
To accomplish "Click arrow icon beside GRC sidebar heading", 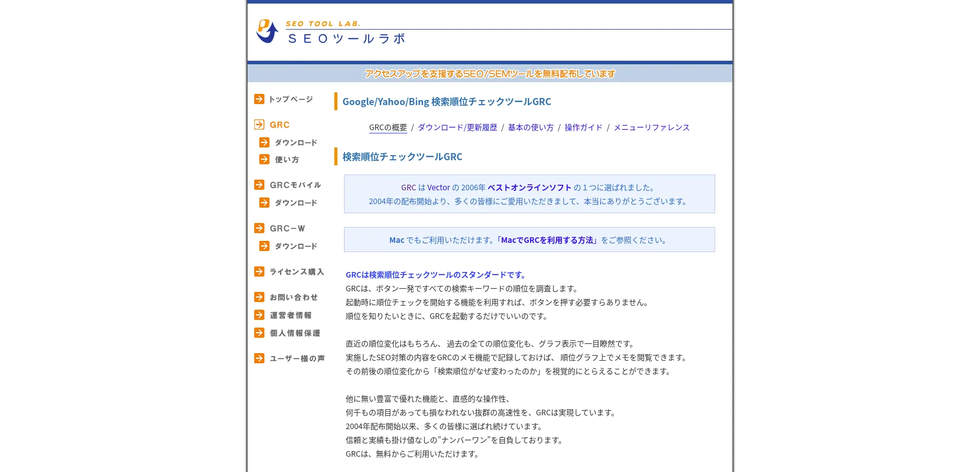I will click(259, 125).
